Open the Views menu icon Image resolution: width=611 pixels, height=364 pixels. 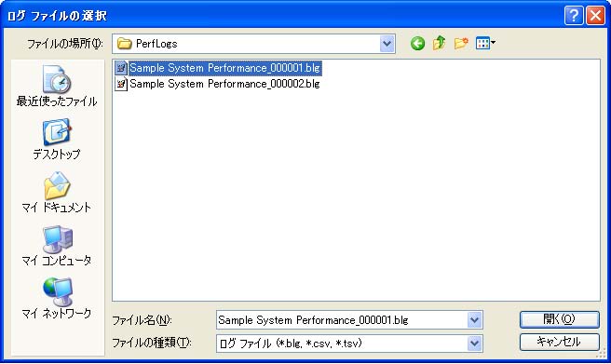pyautogui.click(x=485, y=43)
